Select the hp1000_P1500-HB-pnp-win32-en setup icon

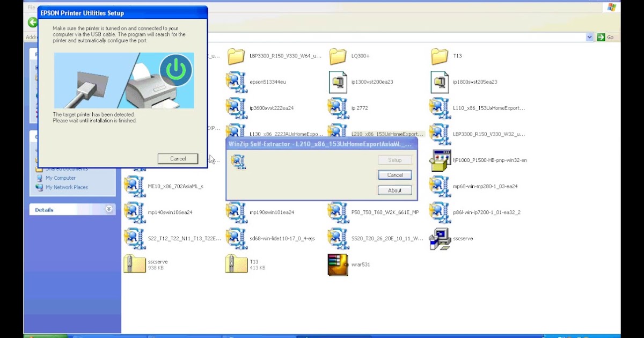tap(440, 160)
